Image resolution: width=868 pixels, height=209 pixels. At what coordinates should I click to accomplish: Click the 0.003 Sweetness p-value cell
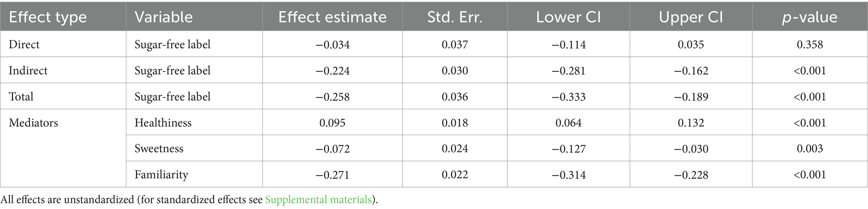810,148
